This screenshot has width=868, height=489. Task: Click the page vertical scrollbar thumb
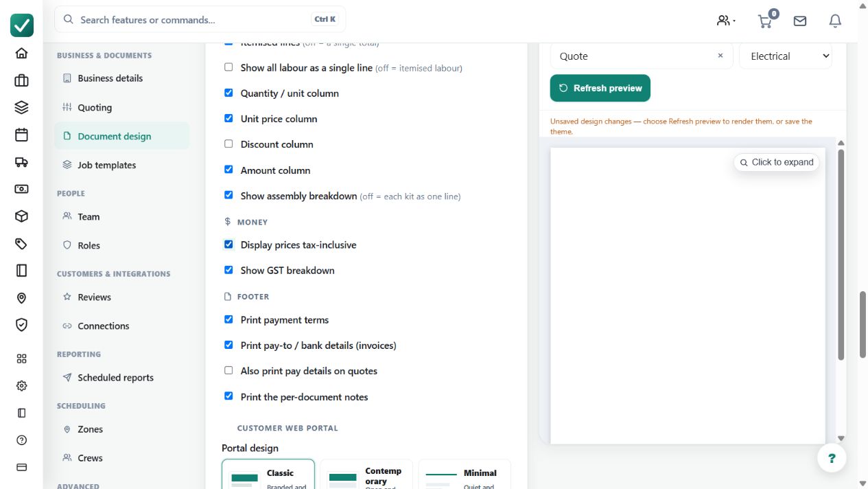click(x=863, y=324)
